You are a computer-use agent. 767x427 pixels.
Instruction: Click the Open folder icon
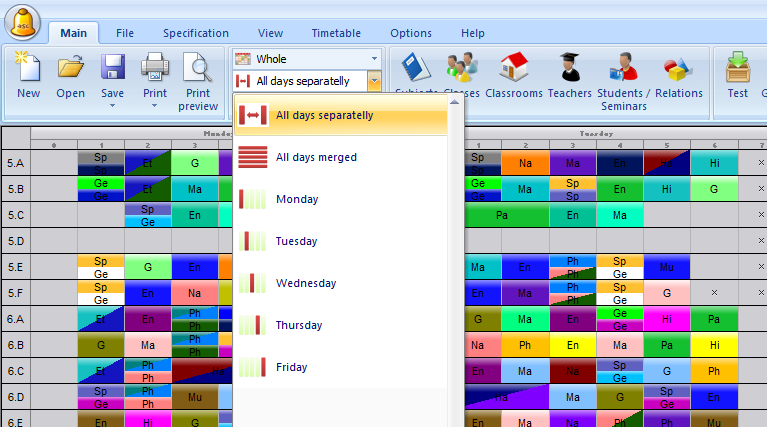(70, 69)
